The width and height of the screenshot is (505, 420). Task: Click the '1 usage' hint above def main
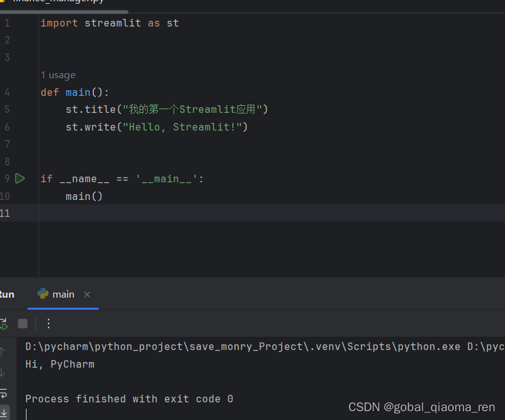pyautogui.click(x=58, y=74)
